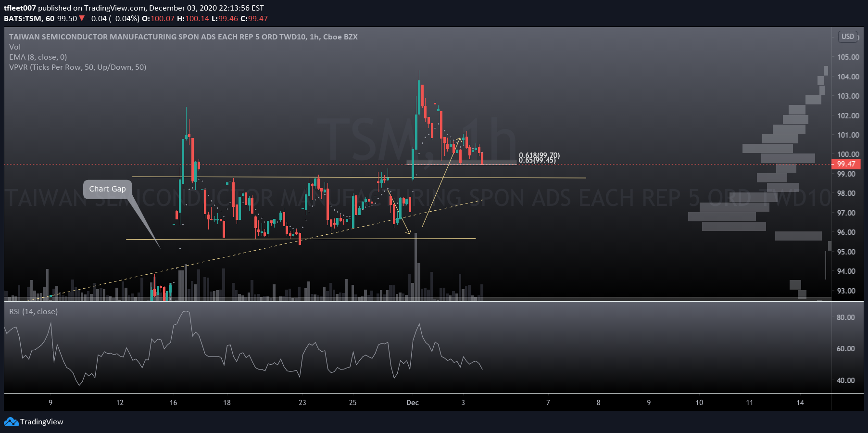The image size is (868, 433).
Task: Click the TradingView cloud logo icon
Action: (x=11, y=422)
